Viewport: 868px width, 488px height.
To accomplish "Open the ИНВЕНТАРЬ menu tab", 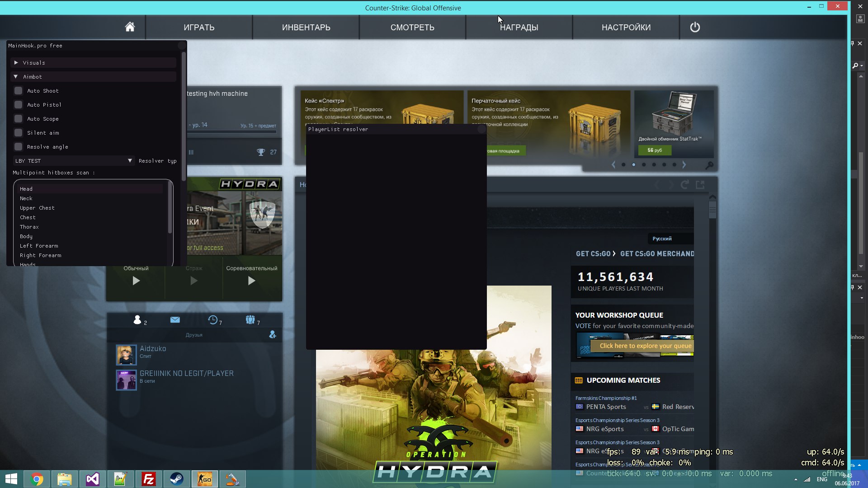I will (x=306, y=28).
